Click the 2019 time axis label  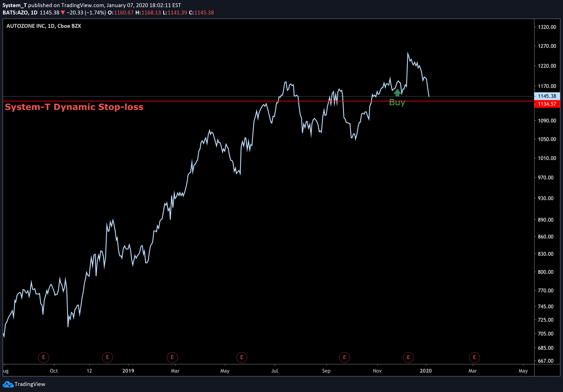click(128, 371)
